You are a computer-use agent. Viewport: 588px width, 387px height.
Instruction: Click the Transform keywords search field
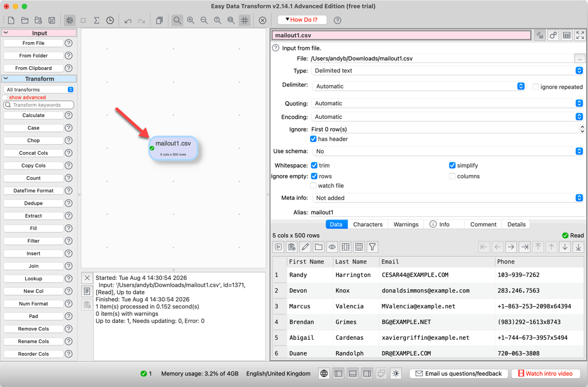39,105
